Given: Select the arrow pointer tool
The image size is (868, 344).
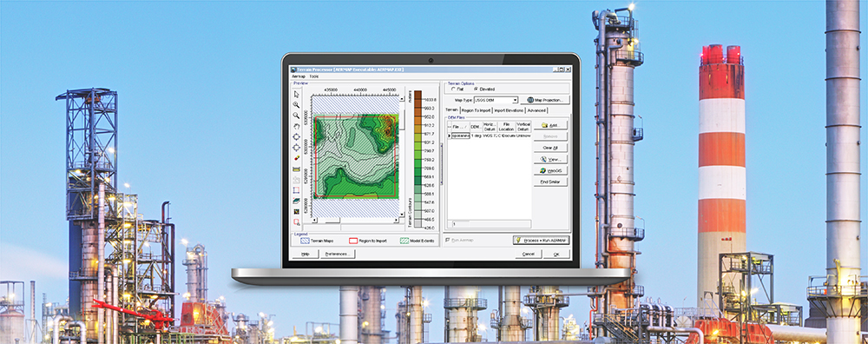Looking at the screenshot, I should 296,94.
